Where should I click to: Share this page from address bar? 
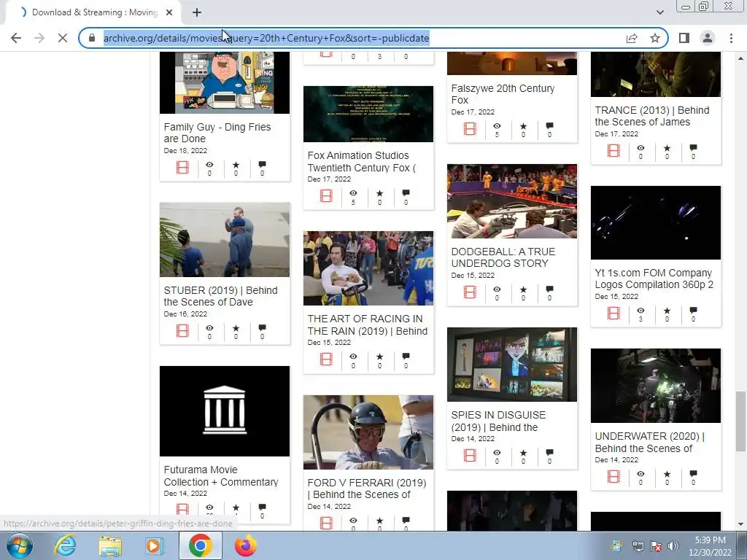(632, 38)
